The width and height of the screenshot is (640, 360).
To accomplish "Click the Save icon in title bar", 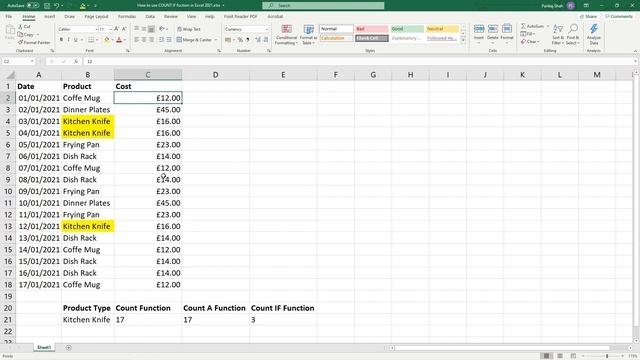I will [x=47, y=6].
